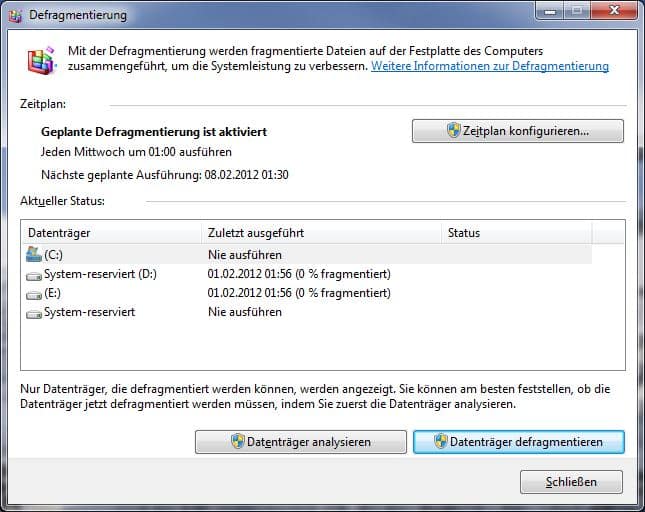Click 'Nächste geplante Ausführung' date text
The height and width of the screenshot is (512, 645).
click(165, 175)
